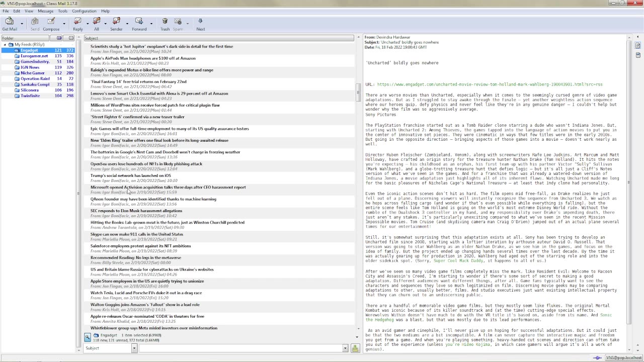The width and height of the screenshot is (644, 362).
Task: Open the Tools menu
Action: coord(62,11)
